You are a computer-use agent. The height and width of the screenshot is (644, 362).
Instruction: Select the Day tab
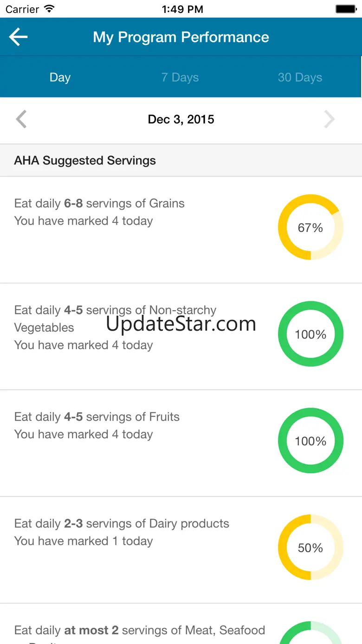60,77
